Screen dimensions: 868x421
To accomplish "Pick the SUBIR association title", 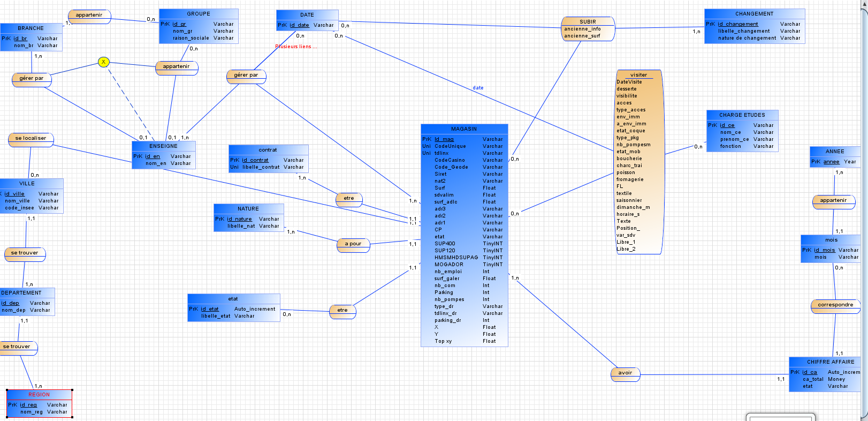I will point(588,22).
